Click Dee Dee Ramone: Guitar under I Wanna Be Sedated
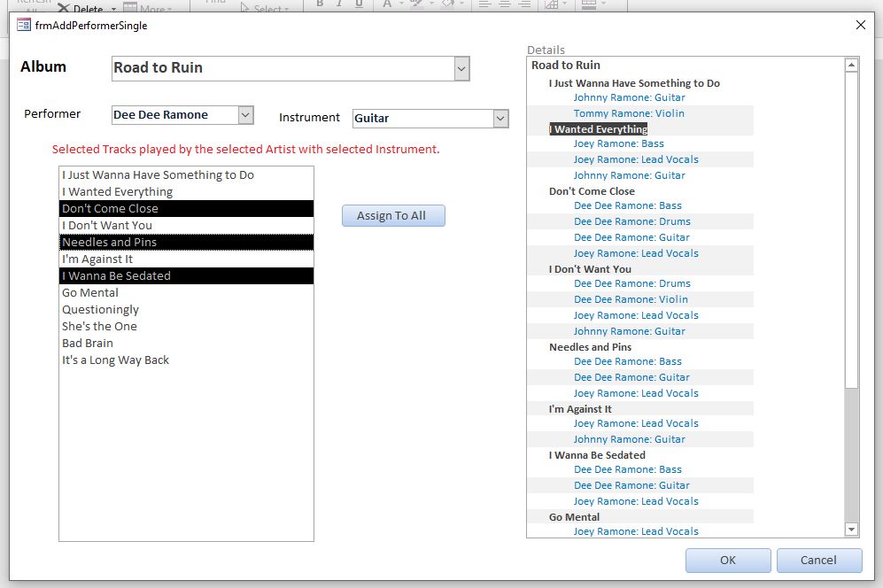883x588 pixels. click(x=631, y=485)
